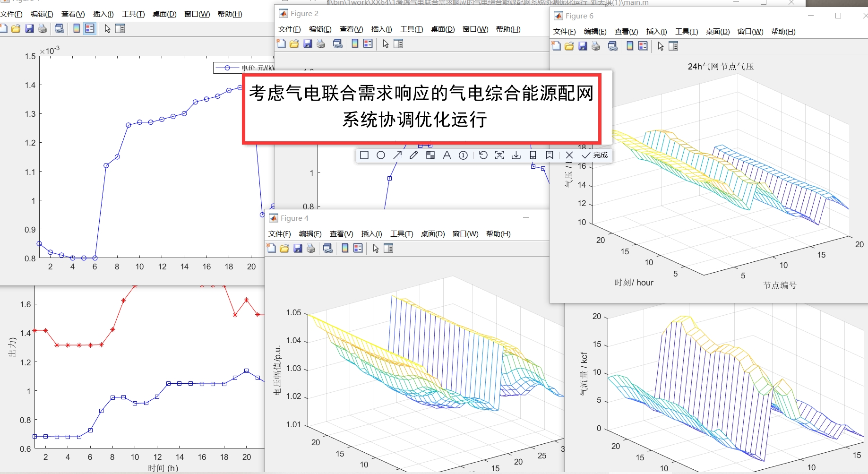The image size is (868, 474).
Task: Open 窗口(W) menu in the leftmost figure
Action: click(197, 14)
